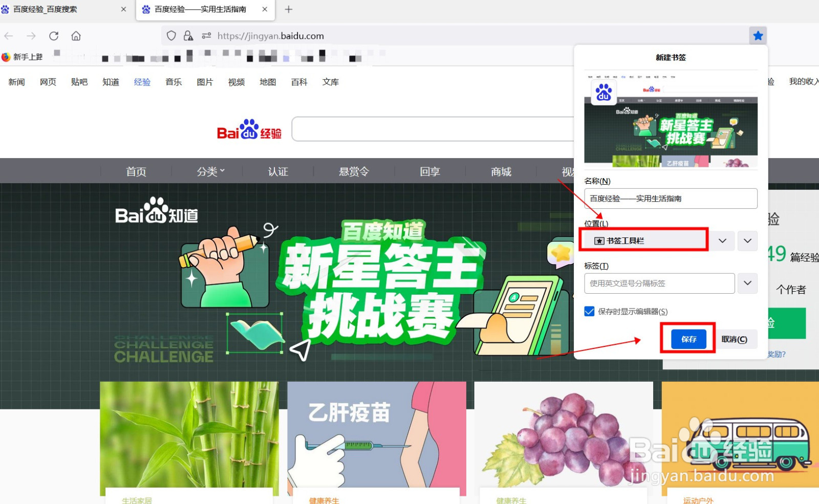Open the 网页 link
Image resolution: width=819 pixels, height=504 pixels.
point(48,82)
